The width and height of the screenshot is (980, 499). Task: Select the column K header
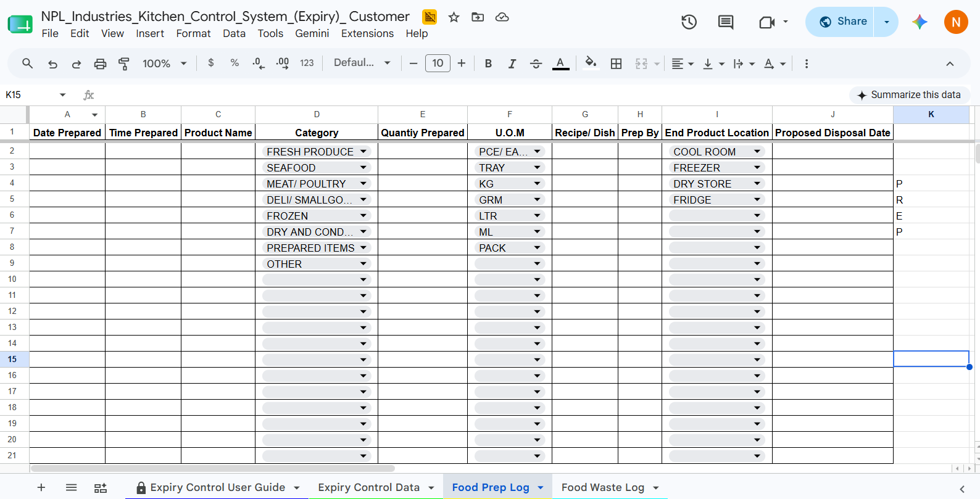(931, 114)
